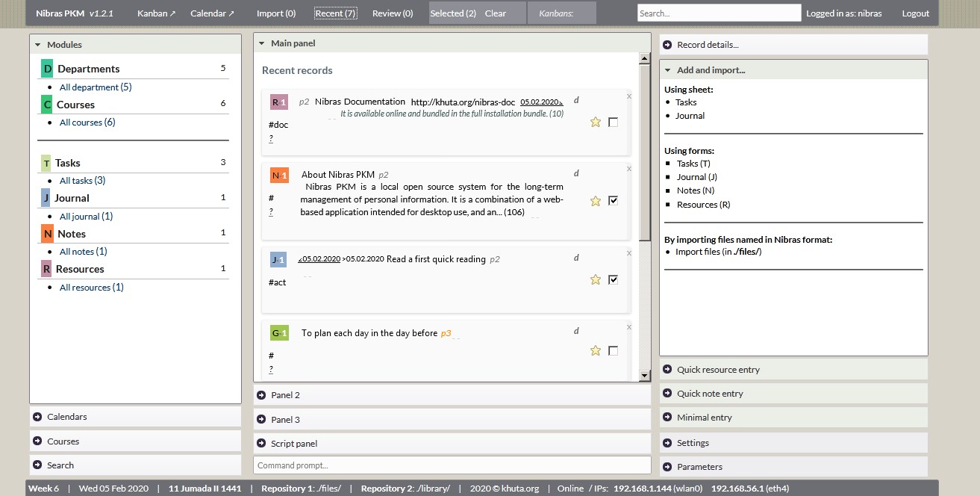
Task: Expand the Script panel
Action: pyautogui.click(x=452, y=444)
